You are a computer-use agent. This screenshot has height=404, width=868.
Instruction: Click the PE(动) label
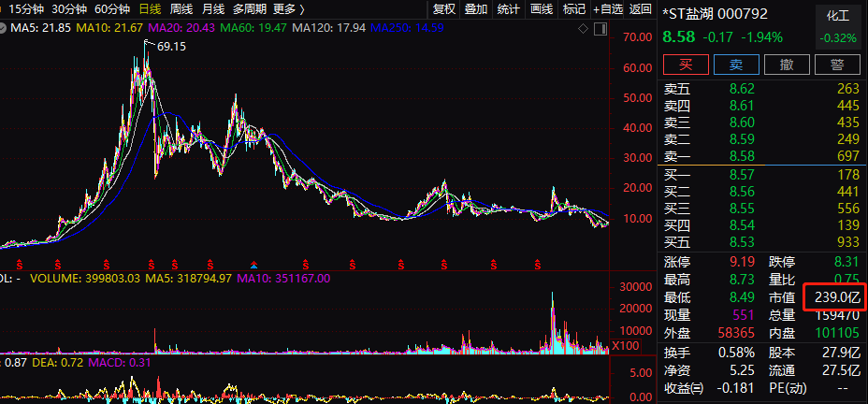coord(788,388)
